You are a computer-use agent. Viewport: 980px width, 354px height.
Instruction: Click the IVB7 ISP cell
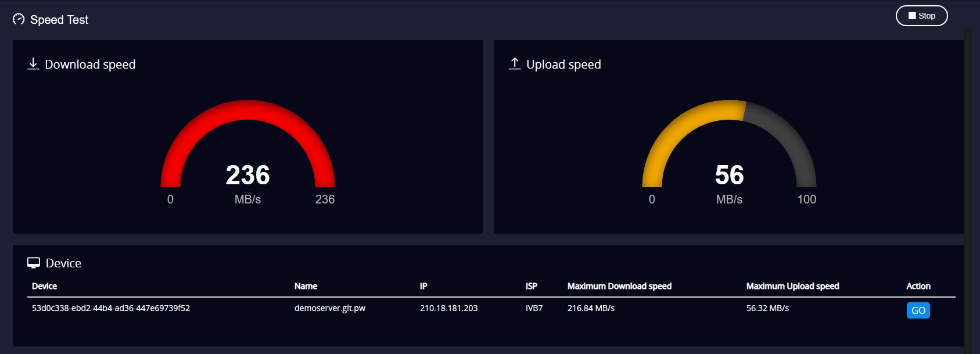coord(534,308)
